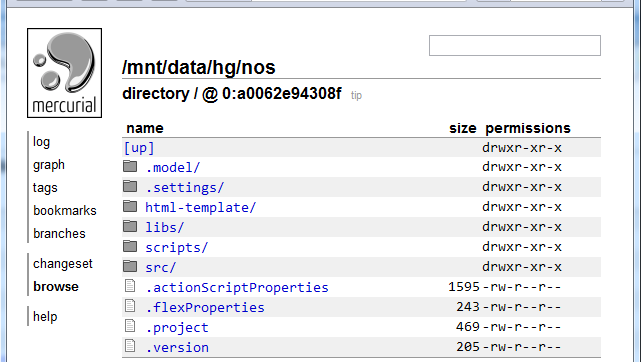Viewport: 642px width, 362px height.
Task: Go to tags in sidebar
Action: click(45, 188)
